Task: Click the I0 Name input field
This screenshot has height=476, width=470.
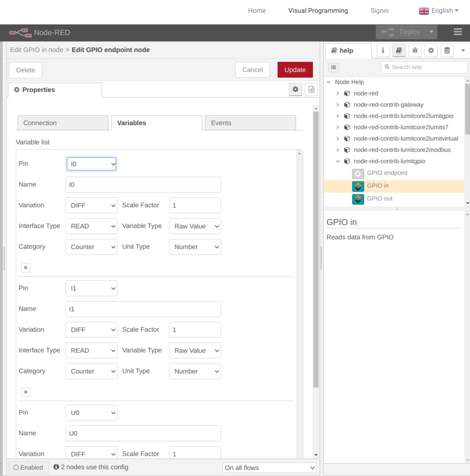Action: [143, 185]
